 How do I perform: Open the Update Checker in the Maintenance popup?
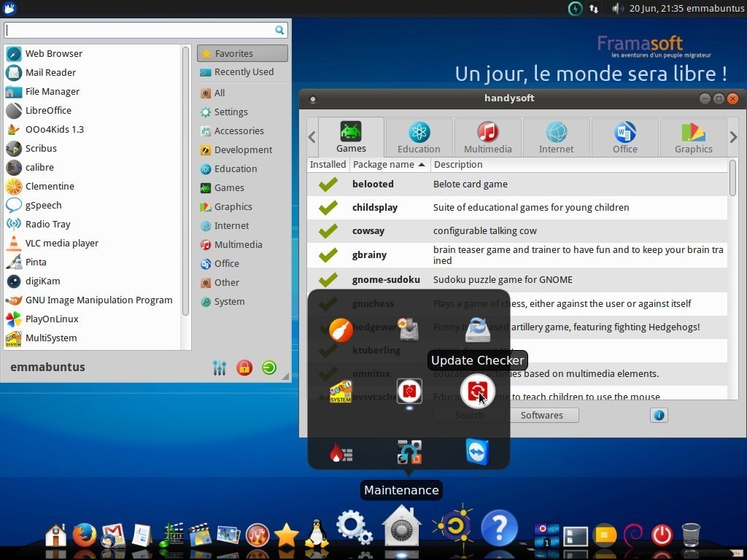[x=477, y=392]
